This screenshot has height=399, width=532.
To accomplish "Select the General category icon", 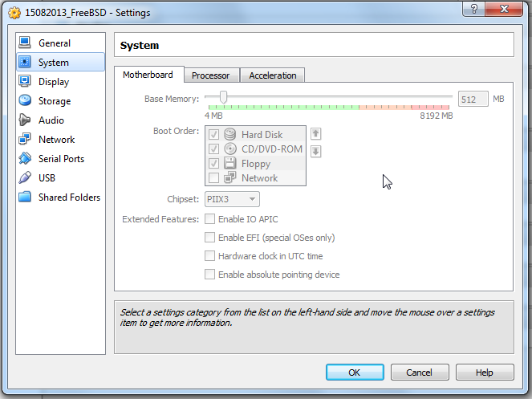I will (x=25, y=43).
